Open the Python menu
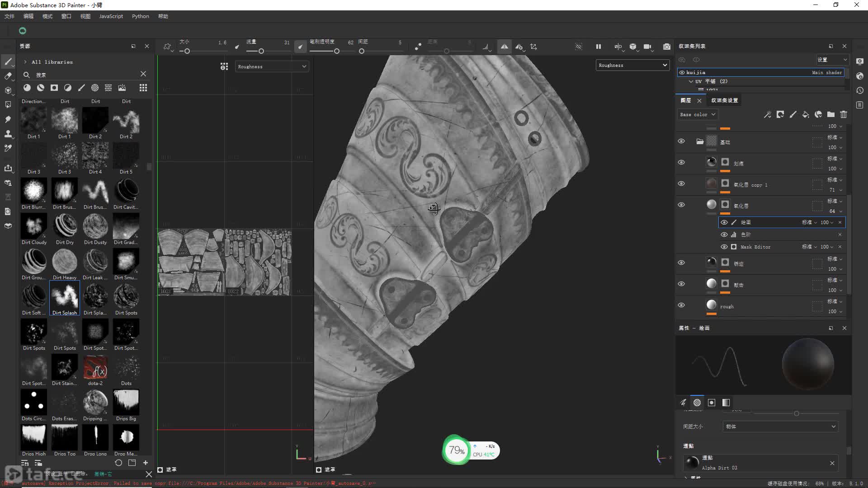The width and height of the screenshot is (868, 488). tap(141, 16)
